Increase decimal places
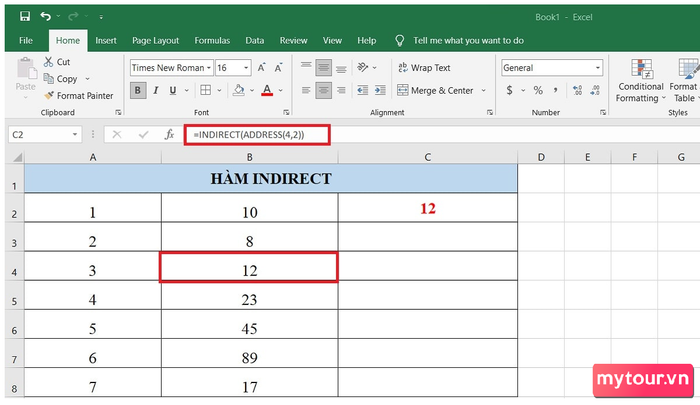 (577, 91)
